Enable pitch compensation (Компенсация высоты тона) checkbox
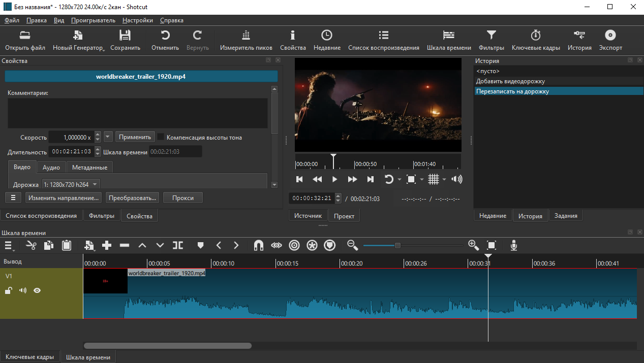 pyautogui.click(x=161, y=137)
